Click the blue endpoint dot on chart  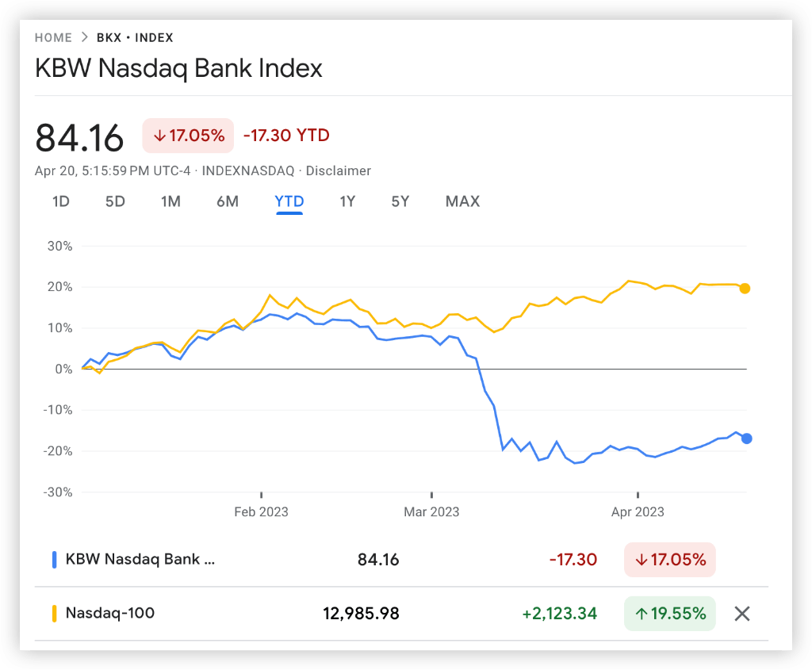(x=746, y=438)
